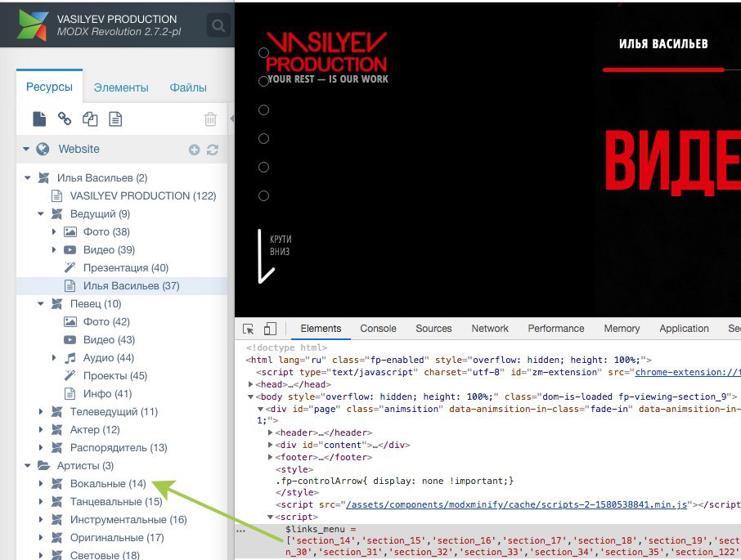This screenshot has width=741, height=560.
Task: Create a new document resource
Action: (39, 119)
